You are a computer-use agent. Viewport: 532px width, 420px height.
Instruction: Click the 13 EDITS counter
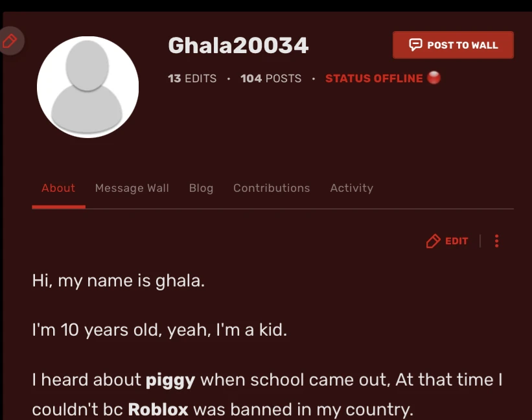coord(192,78)
